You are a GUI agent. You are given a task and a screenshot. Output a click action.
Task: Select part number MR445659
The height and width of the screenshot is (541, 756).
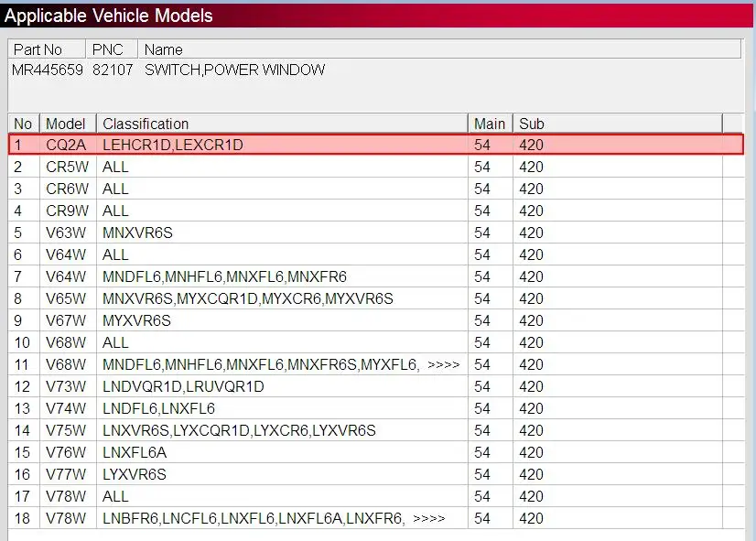(x=48, y=70)
